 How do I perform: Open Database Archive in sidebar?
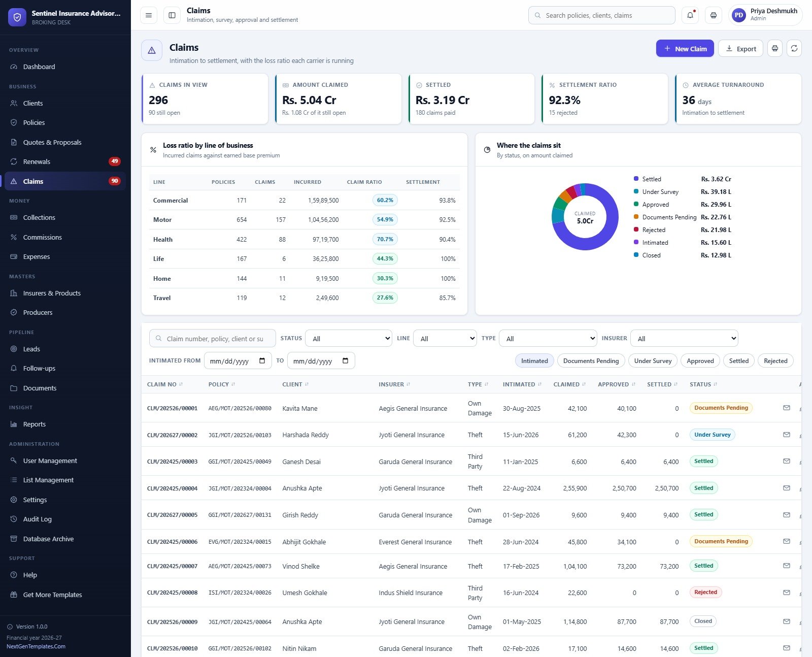[x=65, y=539]
